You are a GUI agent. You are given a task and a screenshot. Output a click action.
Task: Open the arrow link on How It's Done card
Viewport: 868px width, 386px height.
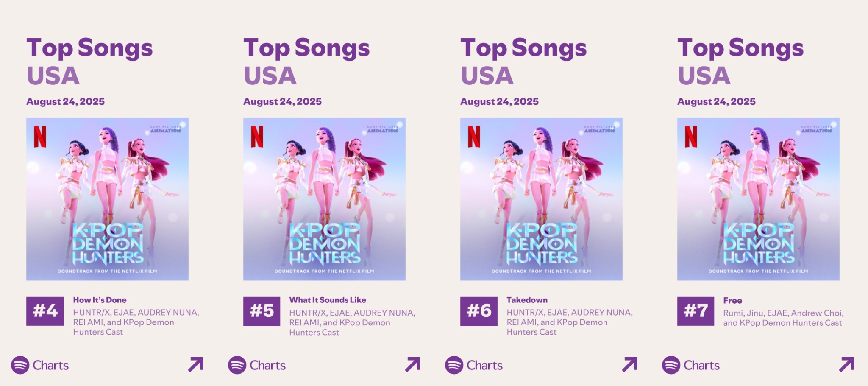(196, 364)
